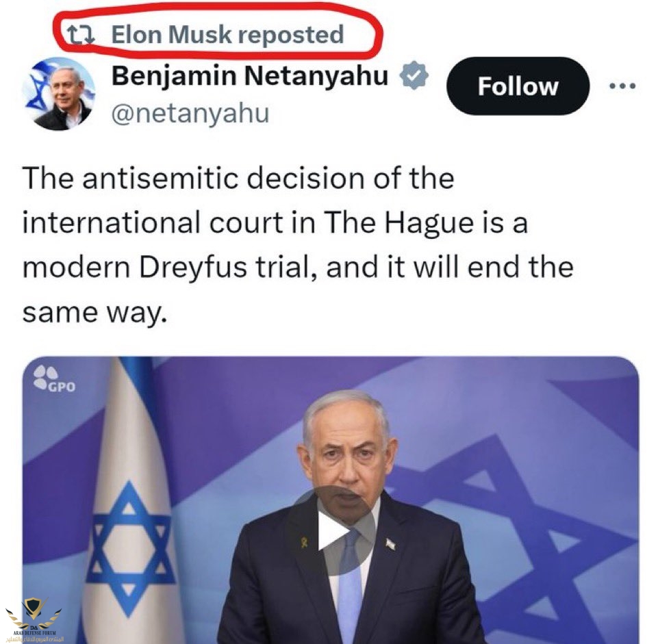Follow Benjamin Netanyahu's account
This screenshot has width=658, height=644.
point(518,86)
